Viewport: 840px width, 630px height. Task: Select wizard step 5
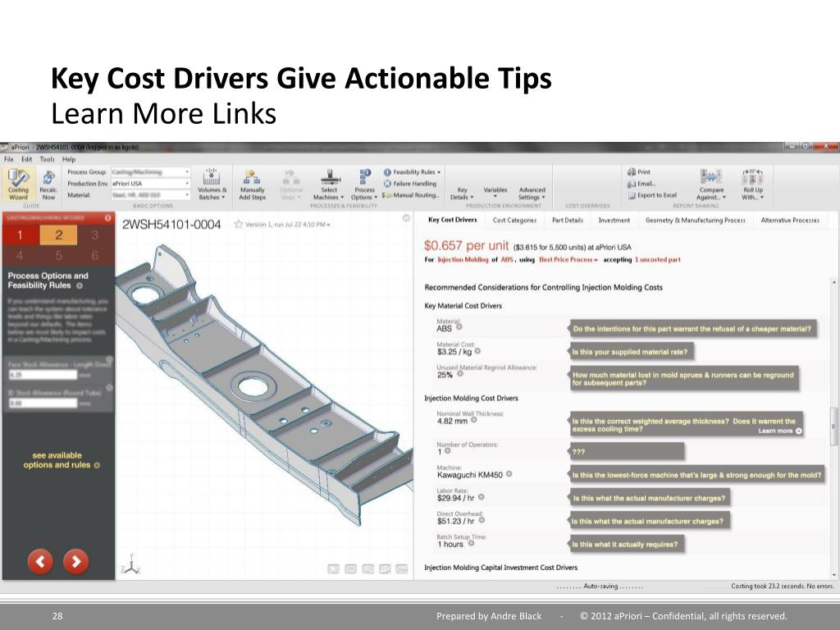coord(58,255)
